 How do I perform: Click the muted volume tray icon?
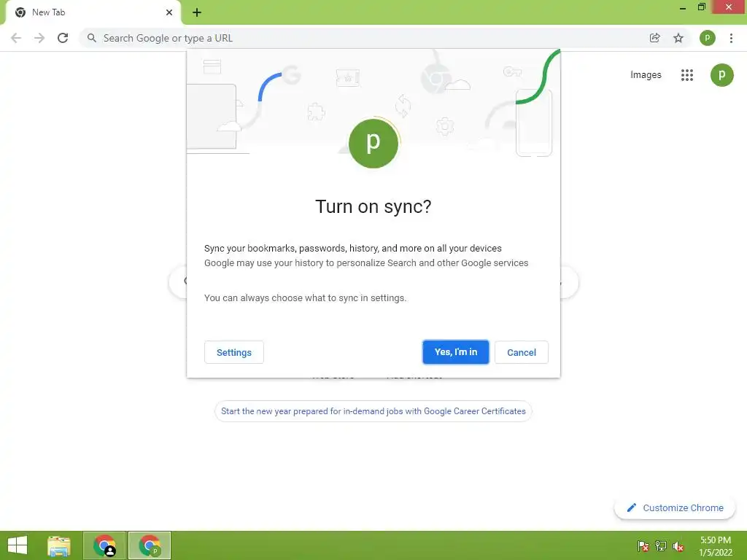(x=678, y=546)
